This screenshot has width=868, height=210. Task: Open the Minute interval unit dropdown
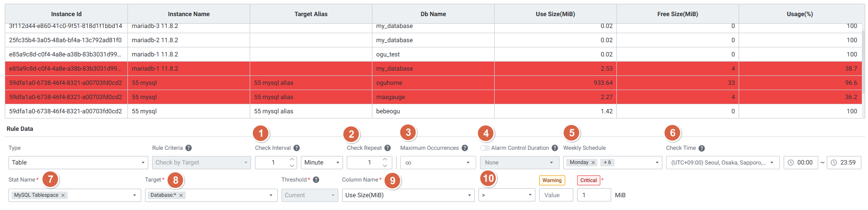click(322, 163)
